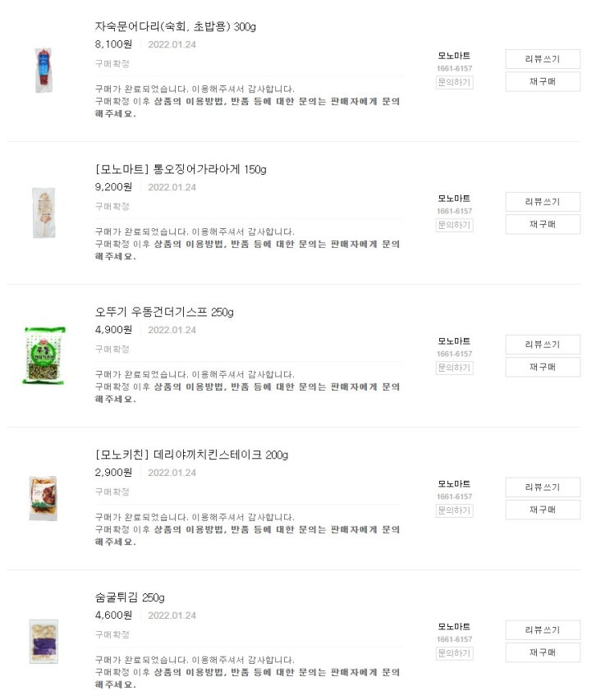Click 리뷰쓰기 for 데리야끼치킨스테이크
610x700 pixels.
point(542,487)
